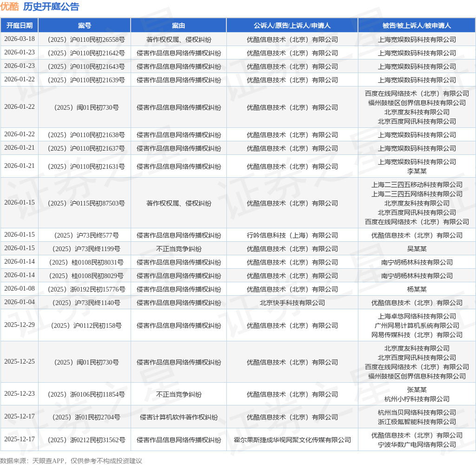The height and width of the screenshot is (465, 476).
Task: Select the date 2026-03-18
Action: point(20,39)
